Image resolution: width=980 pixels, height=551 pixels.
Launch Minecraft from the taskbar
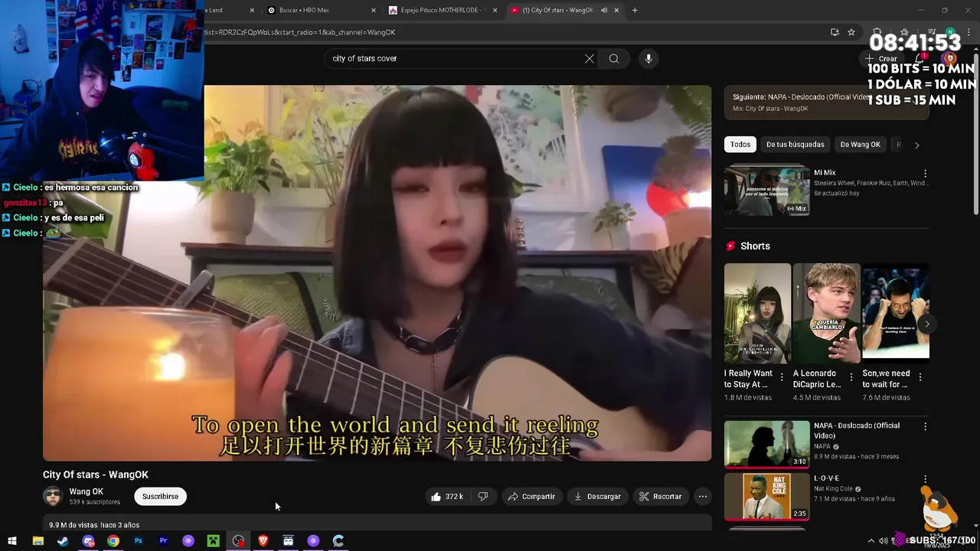tap(214, 541)
